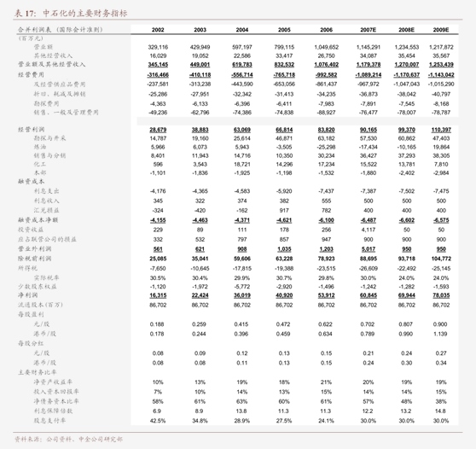476x449 pixels.
Task: Select the row label '勘探与开采'
Action: [x=49, y=138]
